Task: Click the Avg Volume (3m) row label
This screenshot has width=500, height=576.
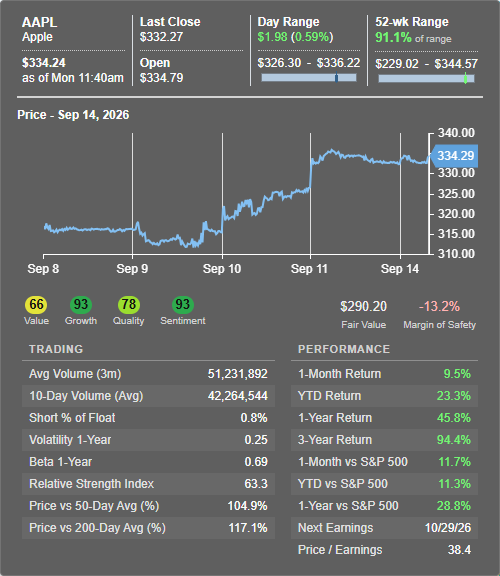Action: point(75,374)
